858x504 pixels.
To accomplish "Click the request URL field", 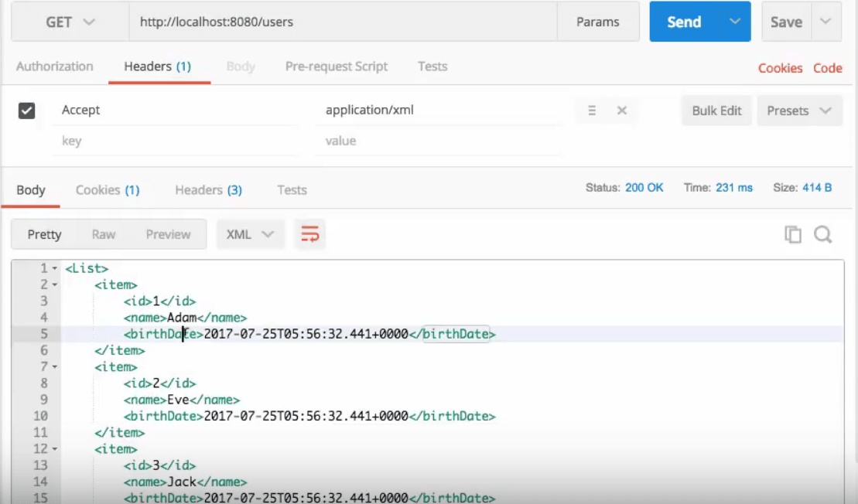I will coord(343,22).
